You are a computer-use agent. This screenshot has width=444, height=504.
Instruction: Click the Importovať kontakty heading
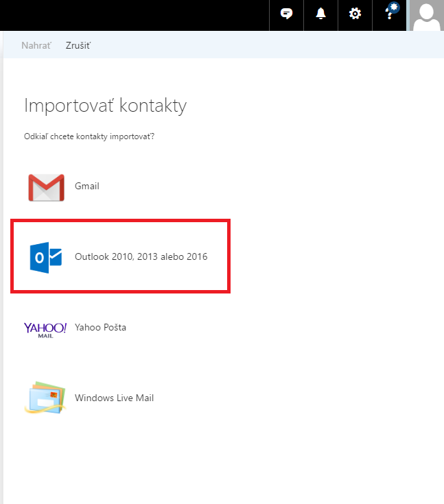coord(105,106)
